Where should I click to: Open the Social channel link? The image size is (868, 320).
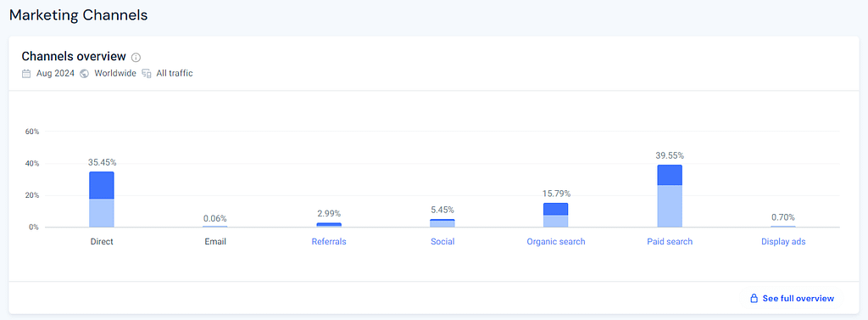pyautogui.click(x=442, y=242)
